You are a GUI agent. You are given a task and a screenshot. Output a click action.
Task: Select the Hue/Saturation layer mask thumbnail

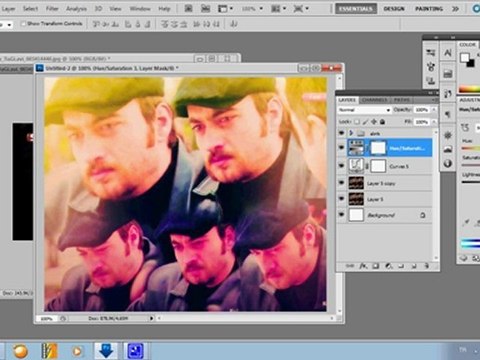[x=378, y=148]
